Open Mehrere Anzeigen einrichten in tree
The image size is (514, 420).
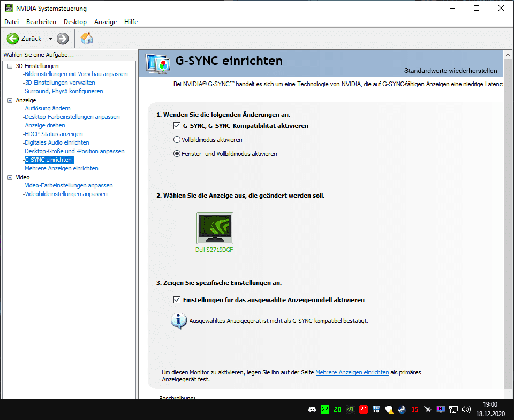point(62,168)
